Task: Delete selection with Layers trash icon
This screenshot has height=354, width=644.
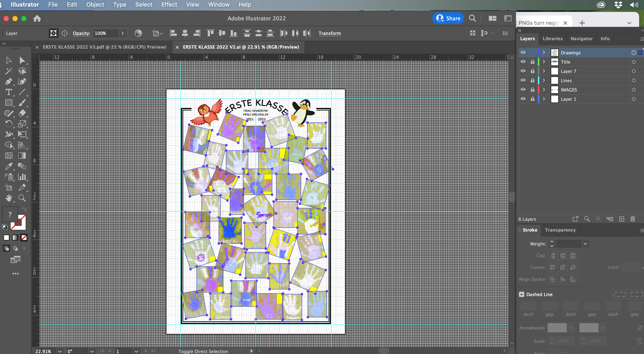Action: click(633, 219)
